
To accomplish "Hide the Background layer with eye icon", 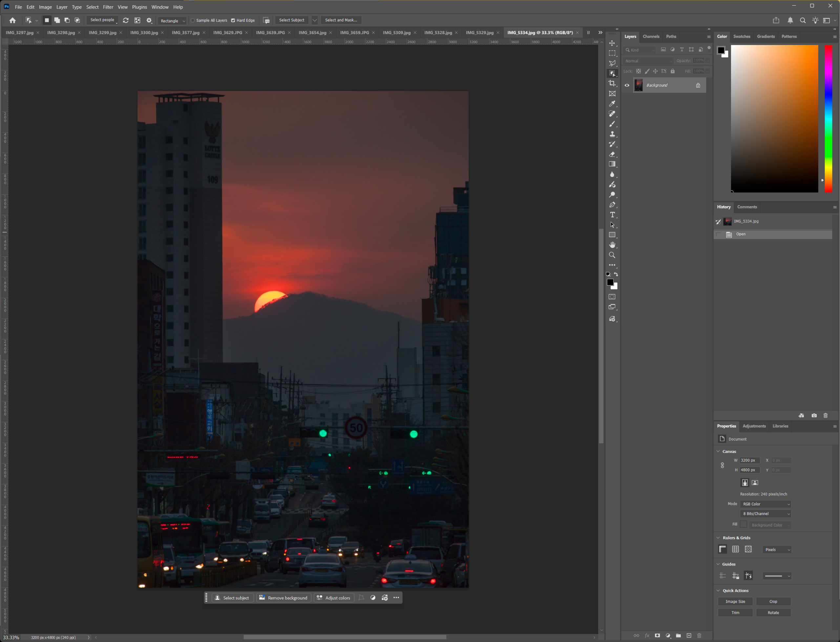I will click(x=627, y=85).
